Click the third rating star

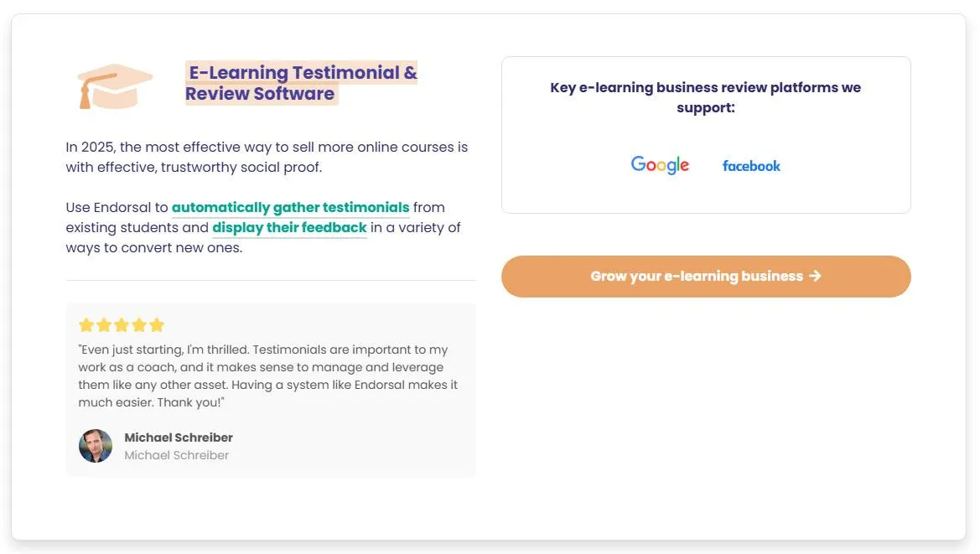[122, 325]
